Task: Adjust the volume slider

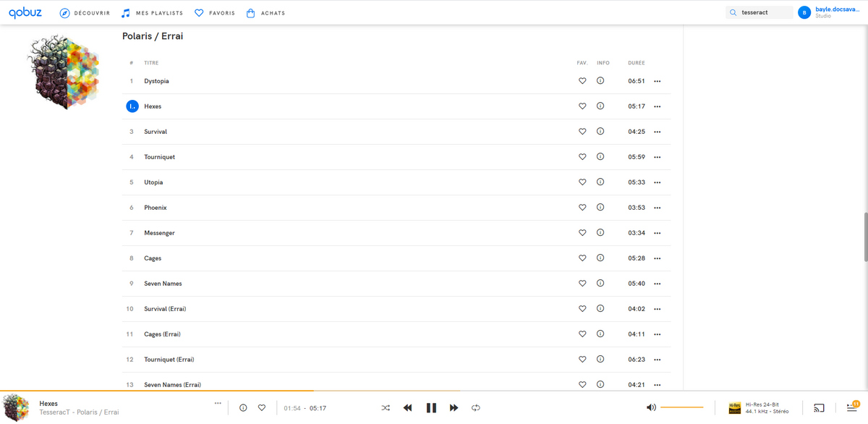Action: pyautogui.click(x=681, y=407)
